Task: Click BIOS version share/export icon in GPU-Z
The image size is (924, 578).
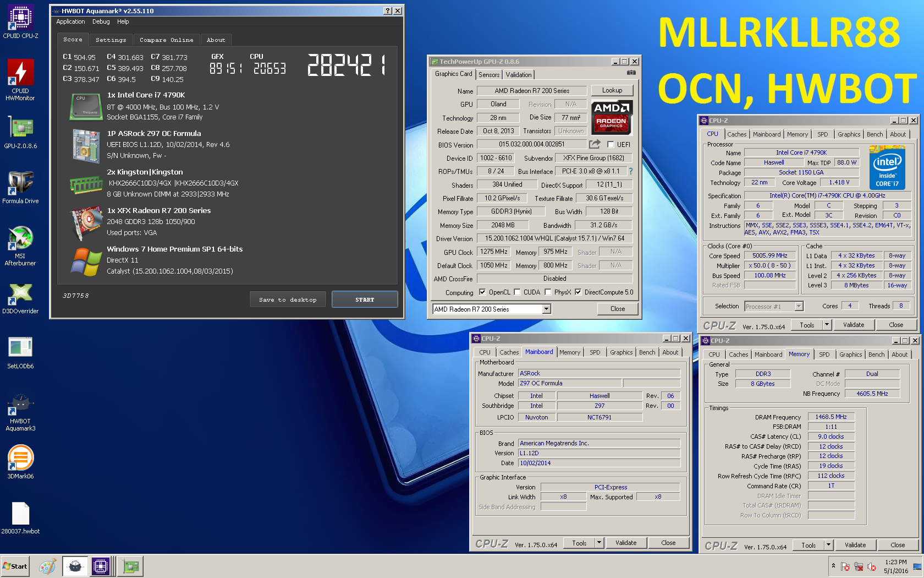Action: [x=595, y=144]
